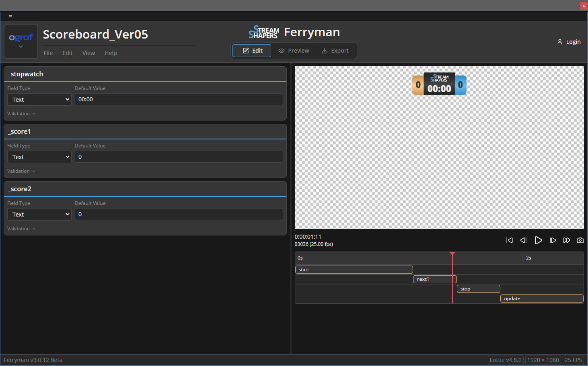The width and height of the screenshot is (588, 366).
Task: Click the 1920 × 1080 resolution status
Action: point(543,360)
